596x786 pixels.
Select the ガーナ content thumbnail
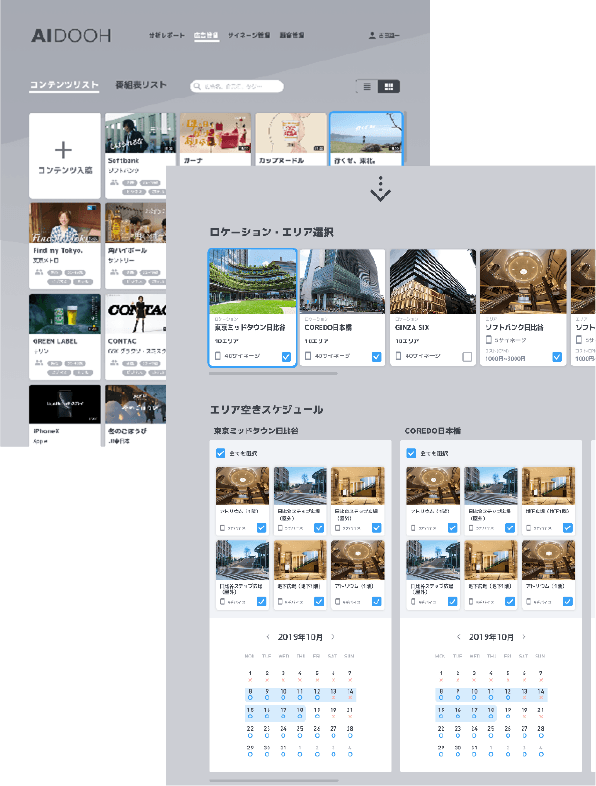[215, 133]
